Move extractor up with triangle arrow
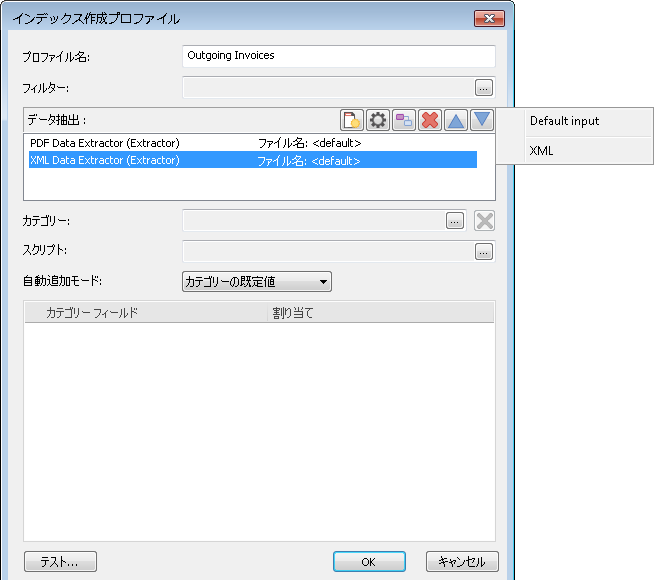 click(455, 120)
